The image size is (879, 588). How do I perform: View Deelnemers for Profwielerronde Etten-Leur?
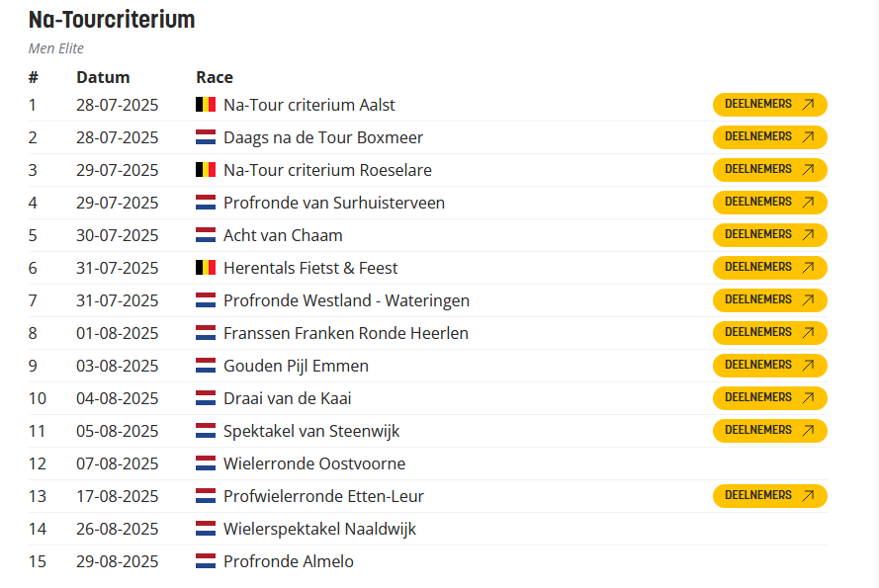[769, 496]
